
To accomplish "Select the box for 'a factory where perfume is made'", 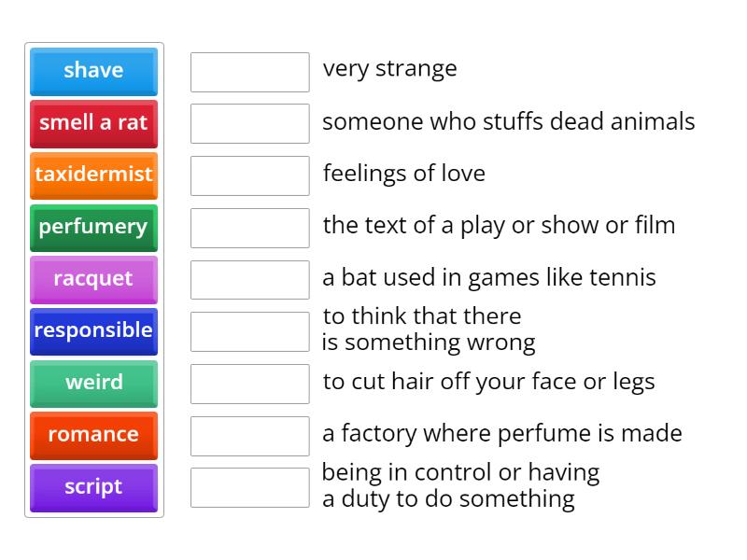I will (249, 435).
